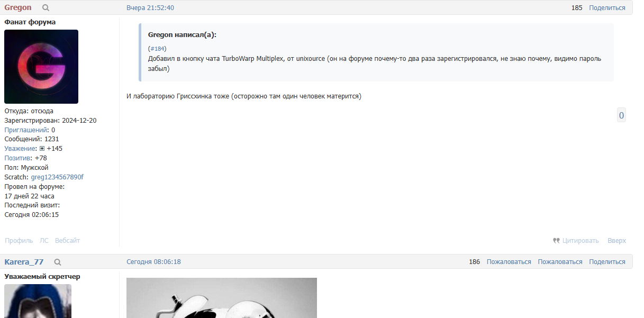Click the search icon next to Gregon

pyautogui.click(x=46, y=8)
